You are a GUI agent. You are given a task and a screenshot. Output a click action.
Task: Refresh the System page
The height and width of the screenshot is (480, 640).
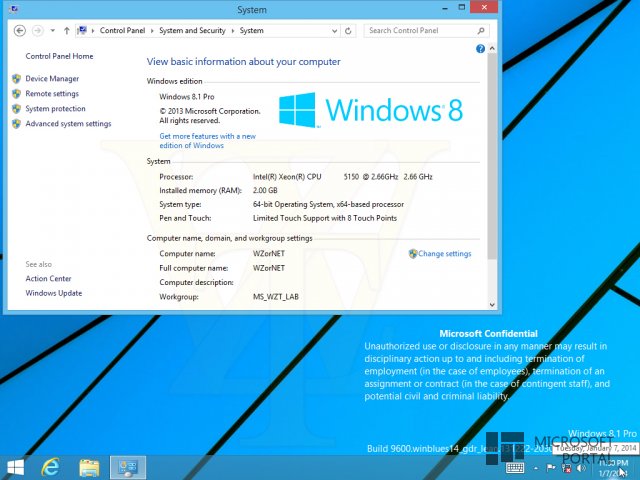pyautogui.click(x=348, y=31)
